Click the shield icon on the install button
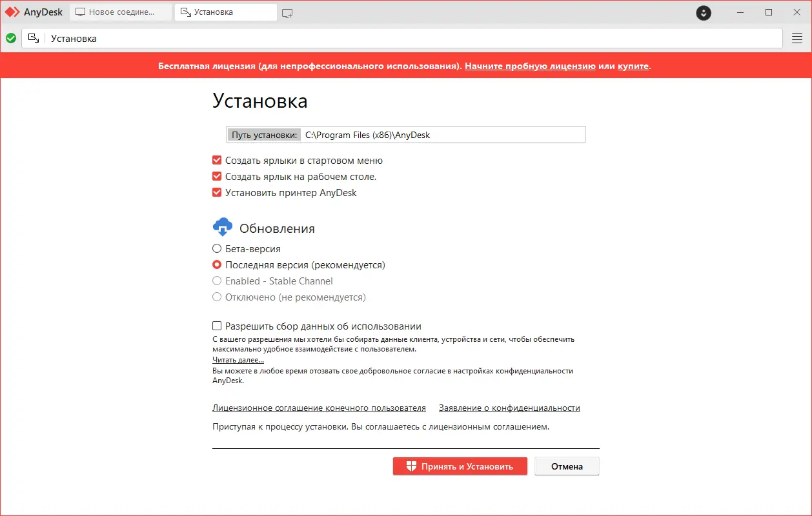The image size is (812, 516). click(x=411, y=466)
